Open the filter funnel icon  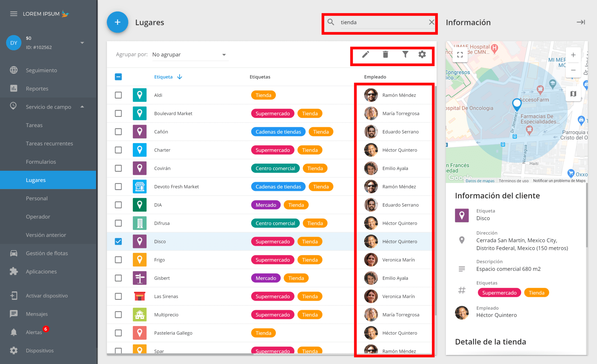click(x=405, y=55)
